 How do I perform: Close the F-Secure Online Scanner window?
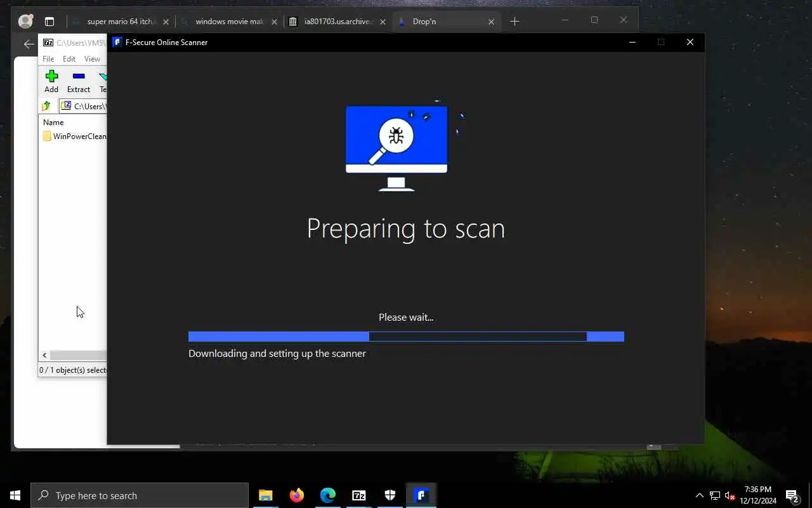[x=690, y=43]
